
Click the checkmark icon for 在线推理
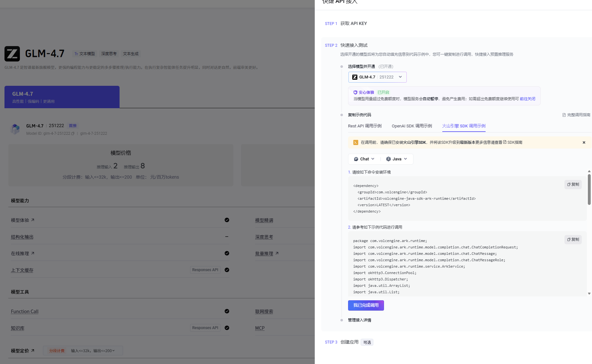[227, 253]
